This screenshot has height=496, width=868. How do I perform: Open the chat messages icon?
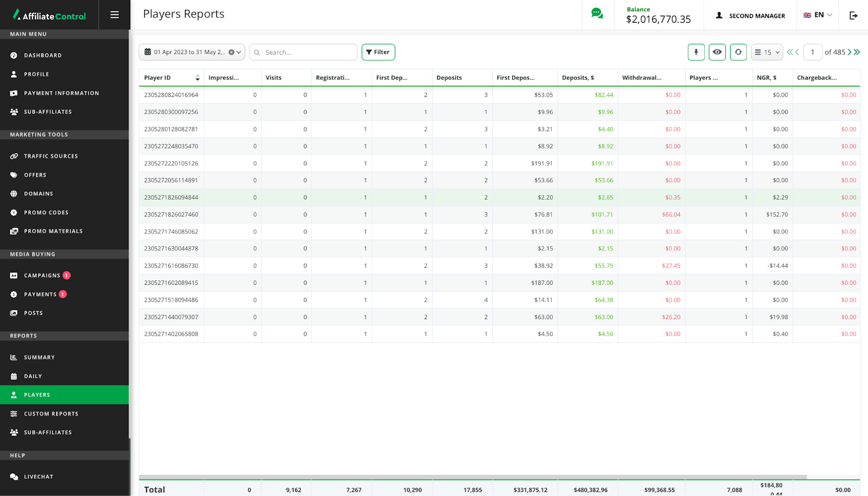597,14
